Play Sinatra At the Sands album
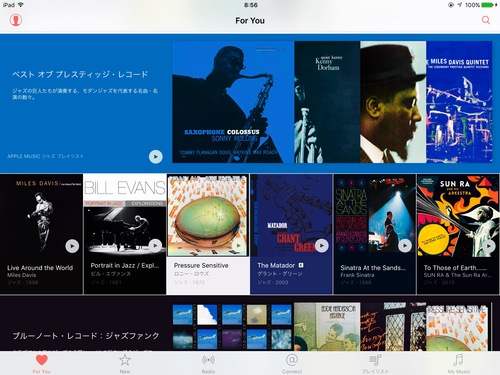Screen dimensions: 500x375 (405, 246)
